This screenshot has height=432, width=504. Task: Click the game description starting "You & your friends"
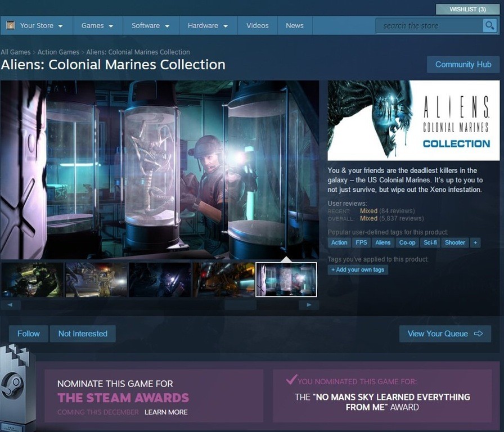pyautogui.click(x=406, y=180)
